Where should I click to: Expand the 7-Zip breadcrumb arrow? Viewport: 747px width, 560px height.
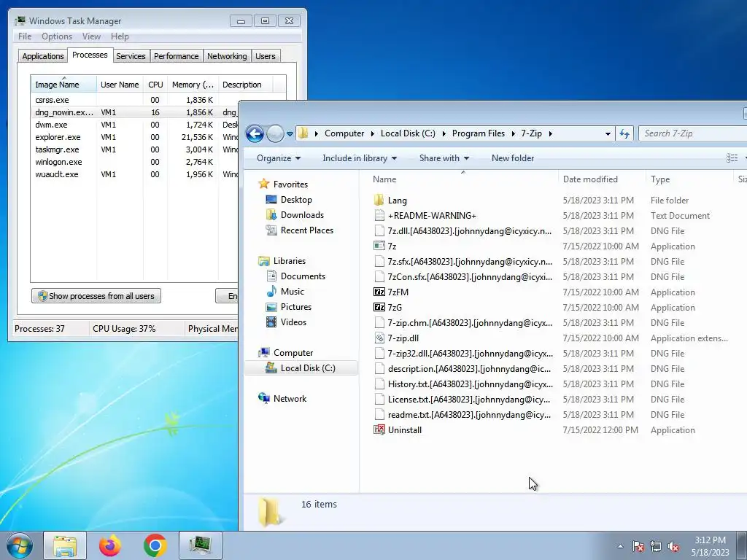coord(550,134)
